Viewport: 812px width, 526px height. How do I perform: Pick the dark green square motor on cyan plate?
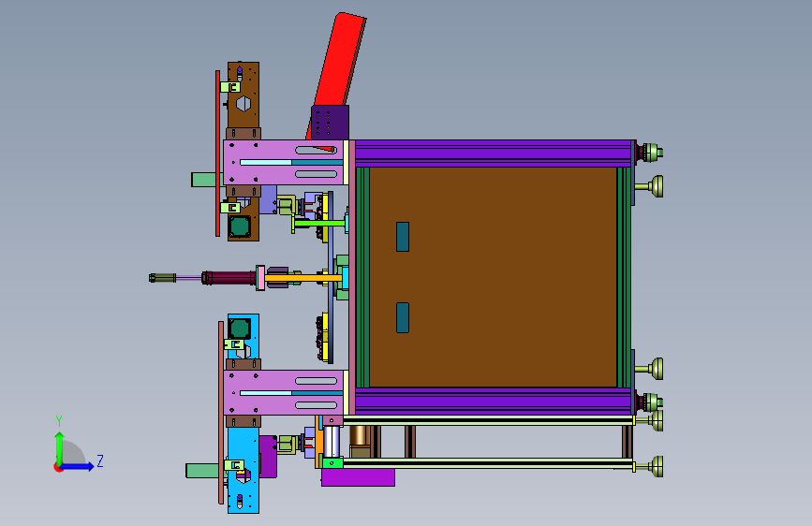pyautogui.click(x=240, y=329)
